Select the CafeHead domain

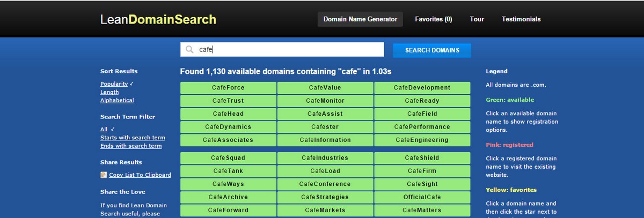coord(228,114)
